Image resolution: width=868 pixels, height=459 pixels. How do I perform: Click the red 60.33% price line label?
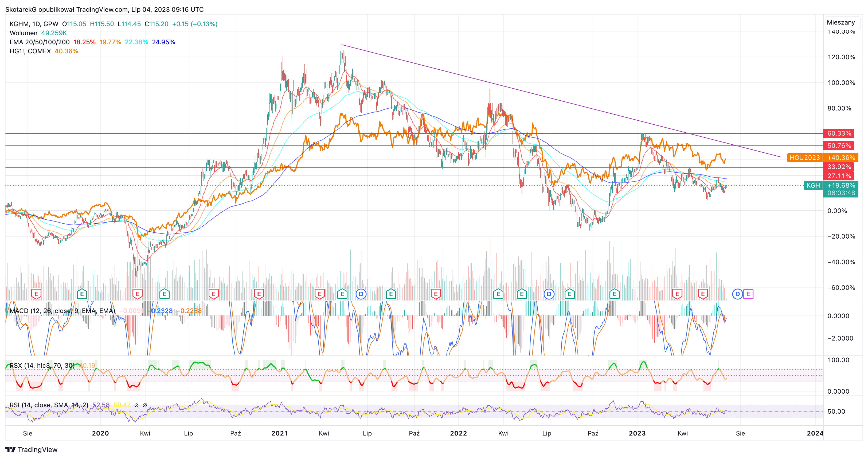pos(839,133)
